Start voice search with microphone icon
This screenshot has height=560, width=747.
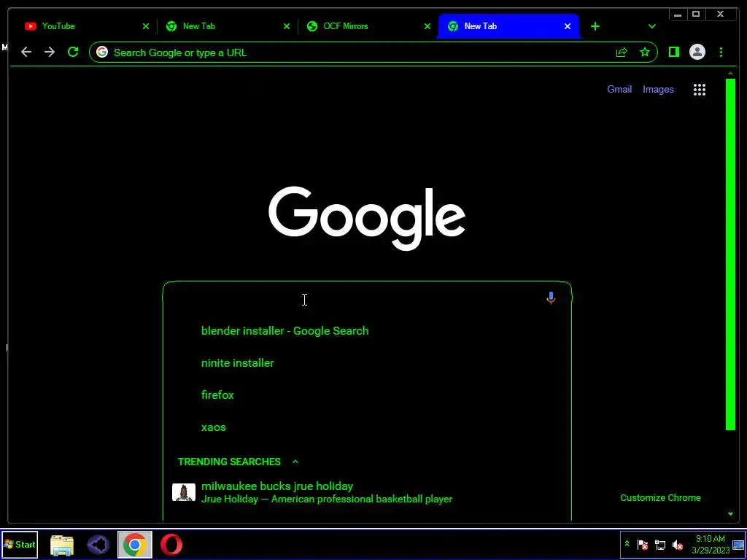(551, 298)
